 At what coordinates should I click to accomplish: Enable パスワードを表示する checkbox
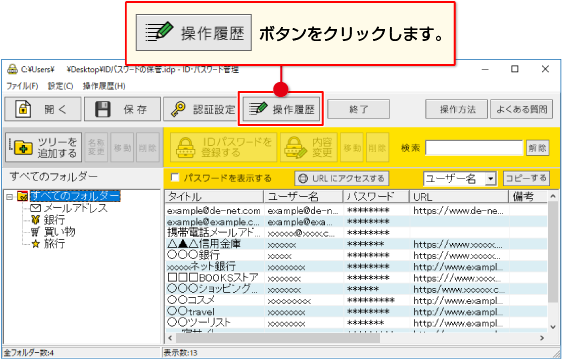click(175, 177)
